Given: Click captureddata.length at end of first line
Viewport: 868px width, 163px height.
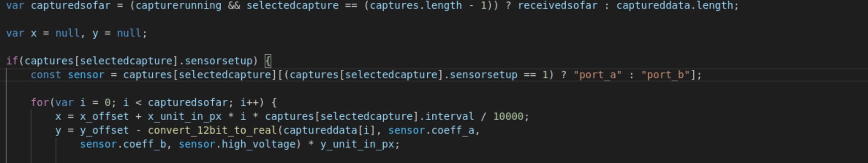Looking at the screenshot, I should [x=674, y=6].
